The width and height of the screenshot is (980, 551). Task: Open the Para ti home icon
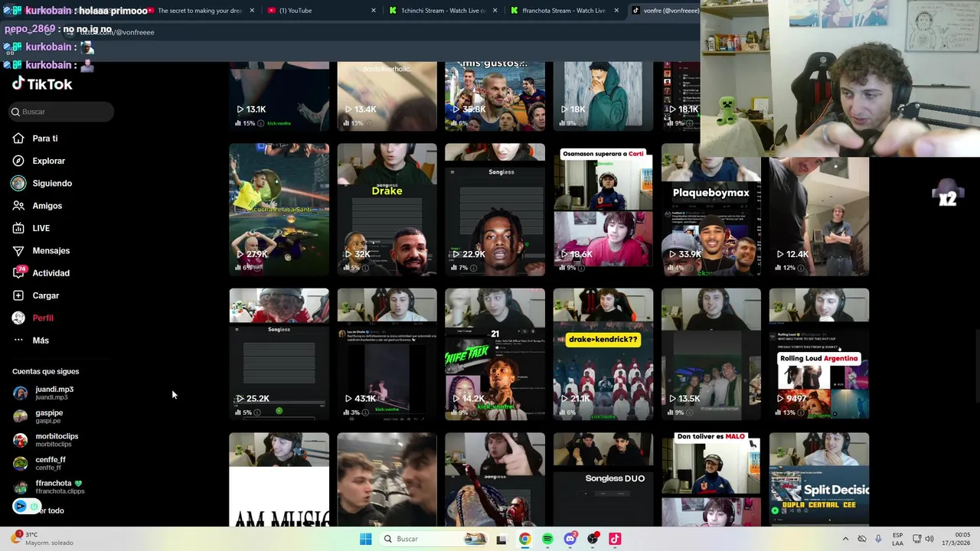tap(18, 139)
